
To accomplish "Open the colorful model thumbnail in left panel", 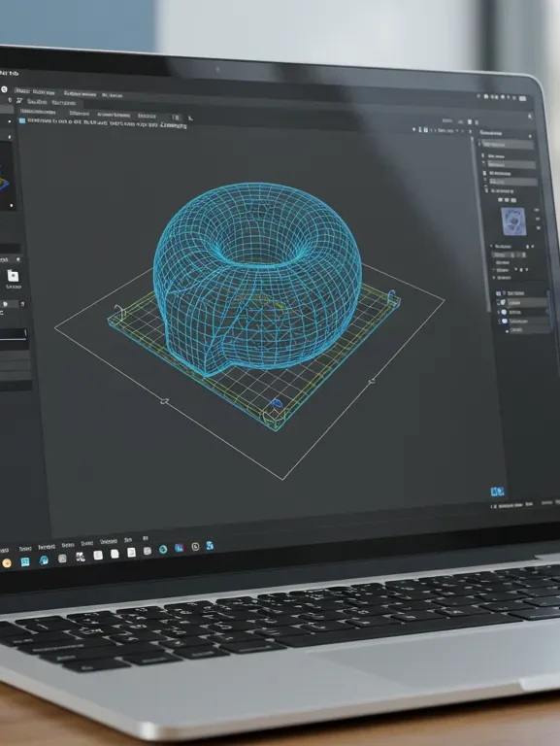I will (6, 175).
